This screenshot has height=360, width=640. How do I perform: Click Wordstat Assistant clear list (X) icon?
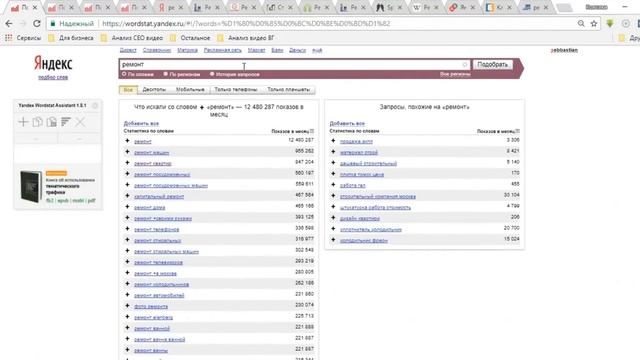80,122
